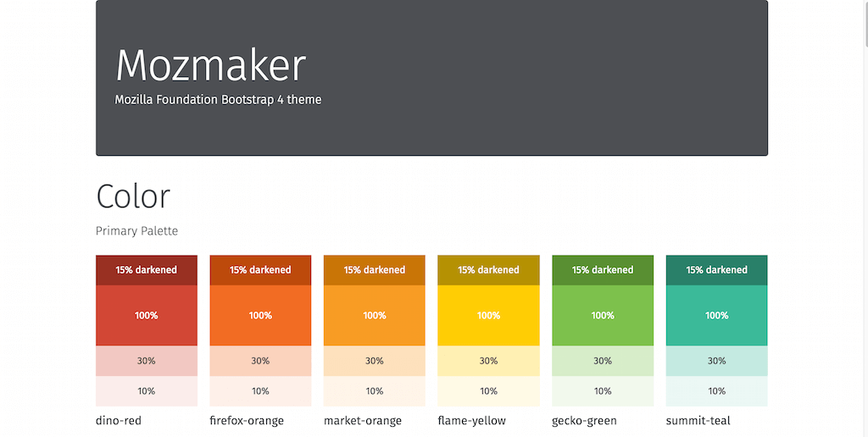Click the Mozilla Foundation Bootstrap 4 theme subtitle

pyautogui.click(x=218, y=100)
